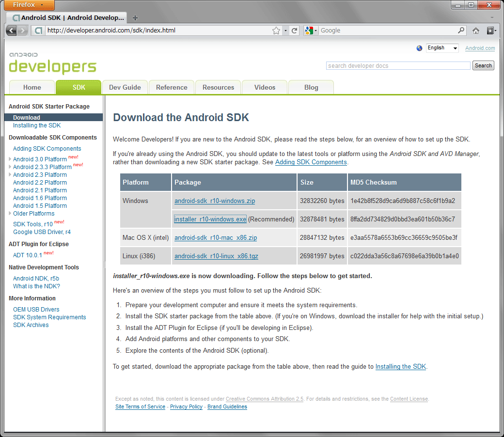Image resolution: width=504 pixels, height=437 pixels.
Task: Click the magnifier search icon
Action: tap(461, 30)
